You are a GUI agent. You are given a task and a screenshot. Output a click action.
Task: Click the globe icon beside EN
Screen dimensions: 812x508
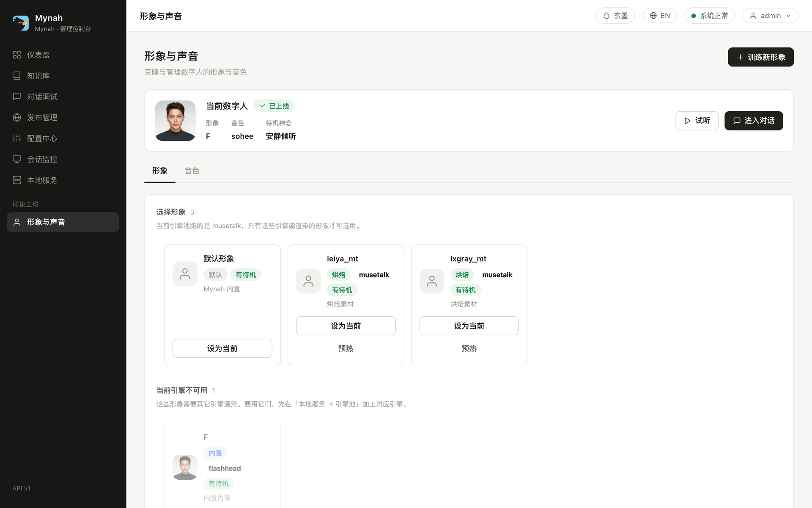click(x=653, y=16)
